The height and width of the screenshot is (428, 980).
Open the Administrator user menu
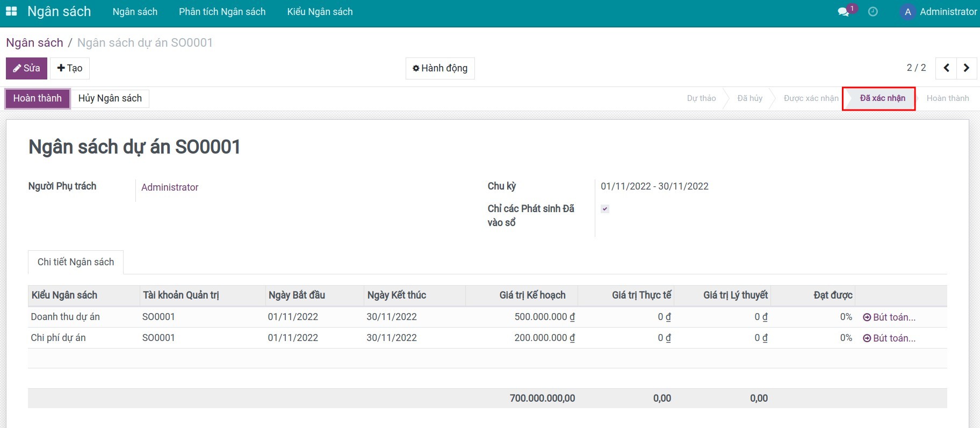click(948, 12)
